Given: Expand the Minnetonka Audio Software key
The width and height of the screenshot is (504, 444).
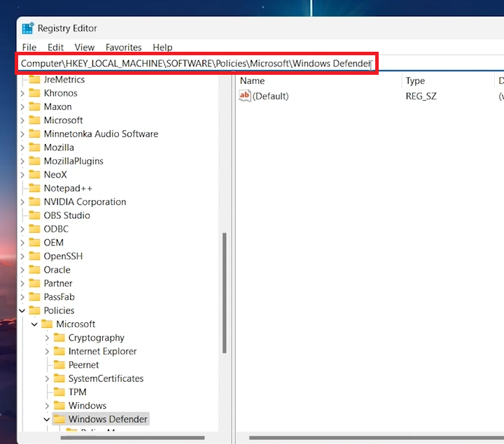Looking at the screenshot, I should pyautogui.click(x=22, y=134).
